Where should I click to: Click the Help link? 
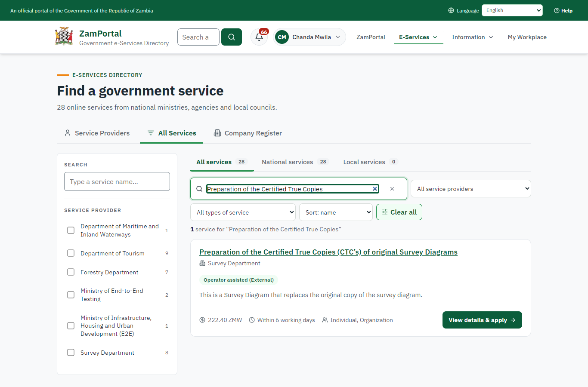563,11
